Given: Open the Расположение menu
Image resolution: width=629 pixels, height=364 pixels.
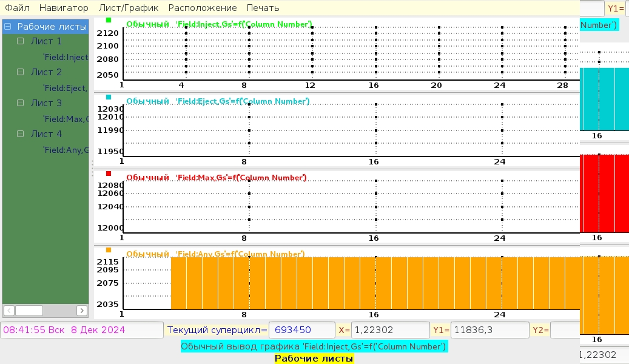Looking at the screenshot, I should click(203, 8).
